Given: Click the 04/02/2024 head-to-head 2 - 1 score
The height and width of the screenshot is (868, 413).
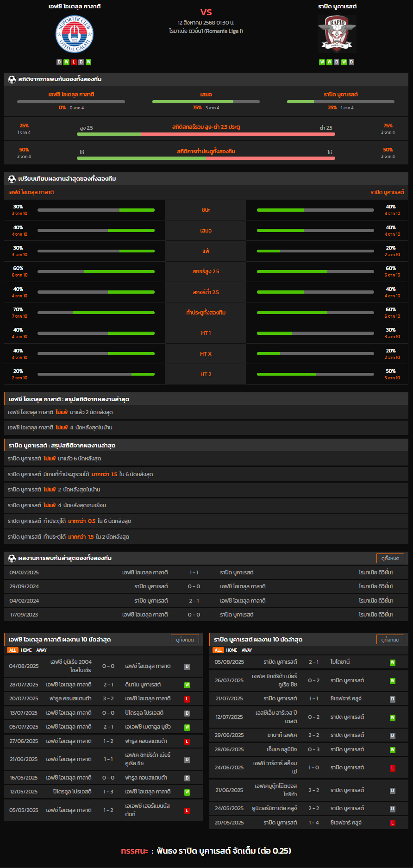Looking at the screenshot, I should 194,601.
